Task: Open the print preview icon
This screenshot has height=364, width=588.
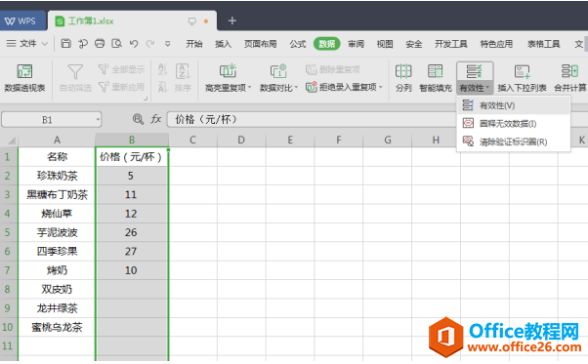Action: coord(116,44)
